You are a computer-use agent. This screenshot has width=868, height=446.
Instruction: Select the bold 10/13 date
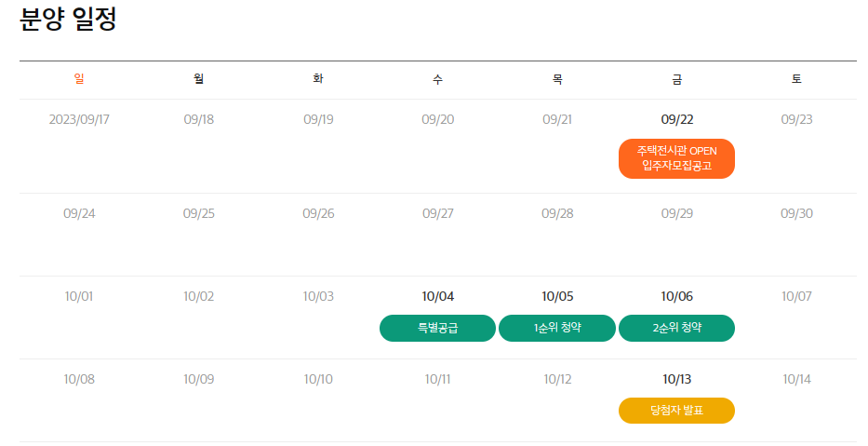[677, 379]
